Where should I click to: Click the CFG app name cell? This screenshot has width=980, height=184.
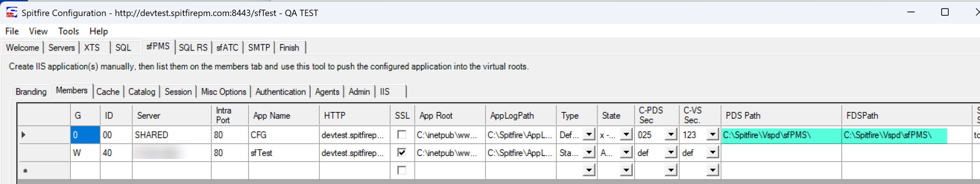284,135
